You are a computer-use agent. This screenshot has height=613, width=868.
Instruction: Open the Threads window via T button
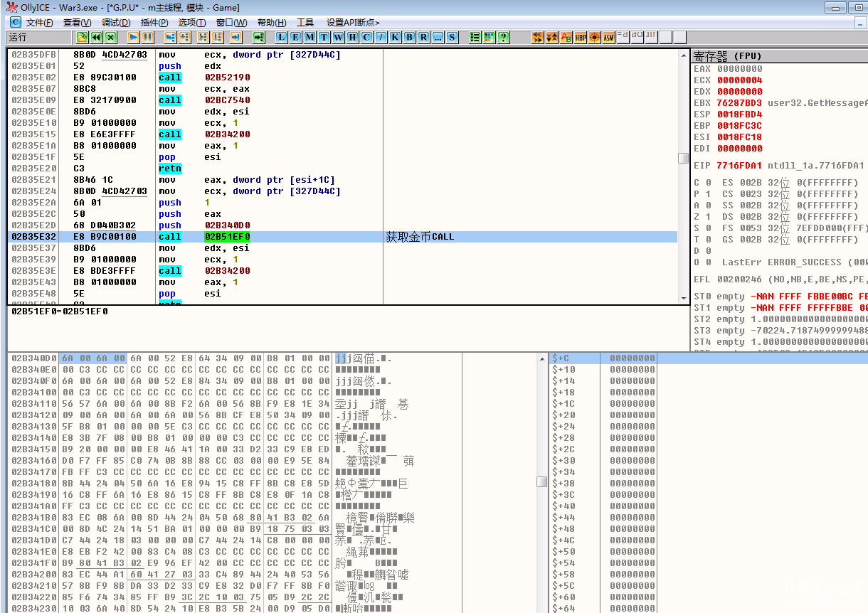pos(324,37)
